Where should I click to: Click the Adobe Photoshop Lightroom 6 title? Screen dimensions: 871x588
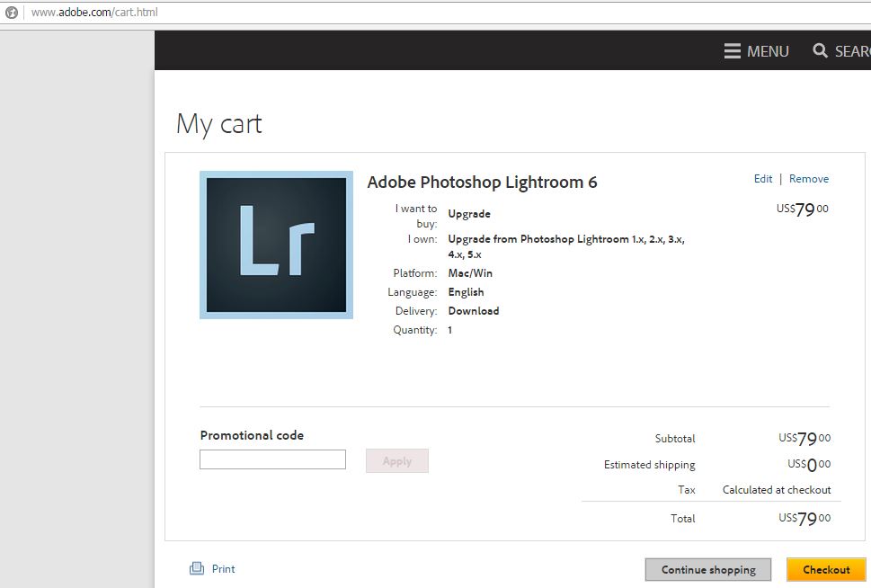(482, 183)
